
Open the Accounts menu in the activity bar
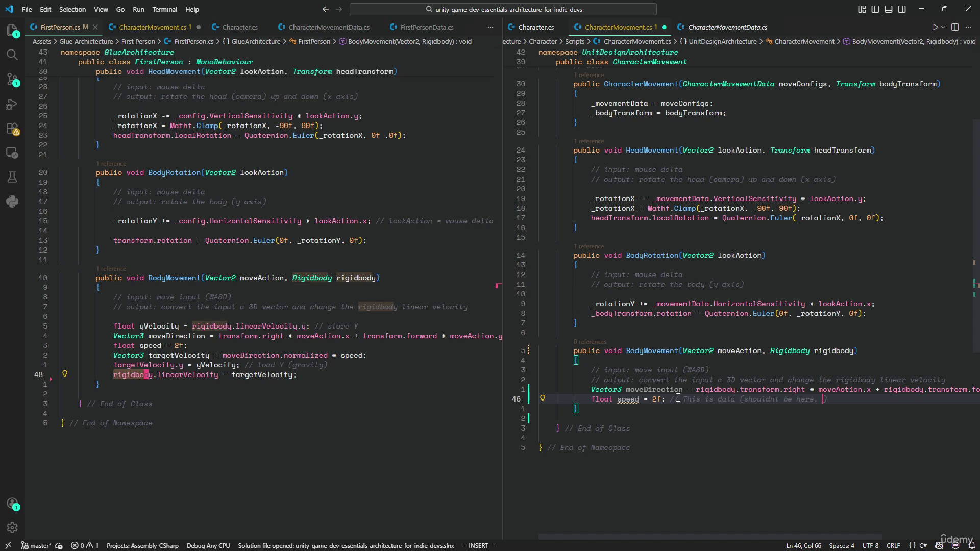[x=12, y=504]
